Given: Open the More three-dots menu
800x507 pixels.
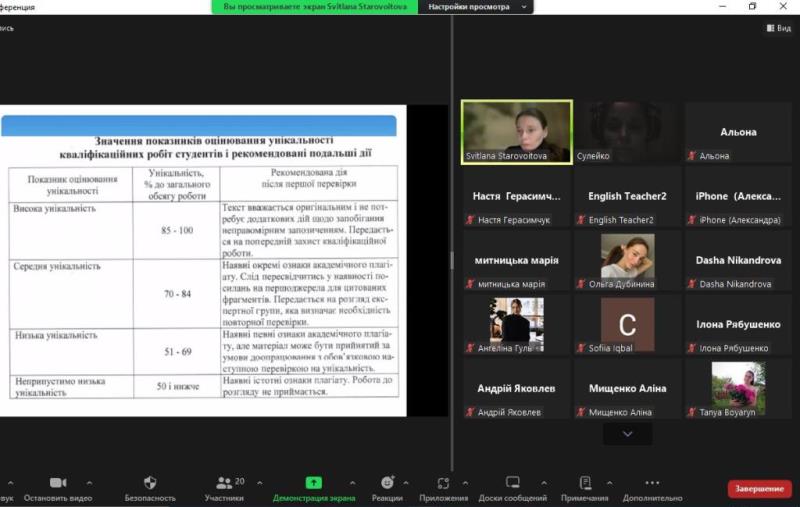Looking at the screenshot, I should click(652, 483).
